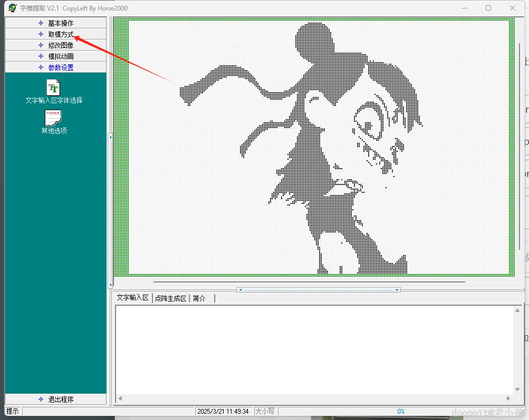Screen dimensions: 529x420
Task: Click the text area scroll left arrow
Action: point(120,398)
